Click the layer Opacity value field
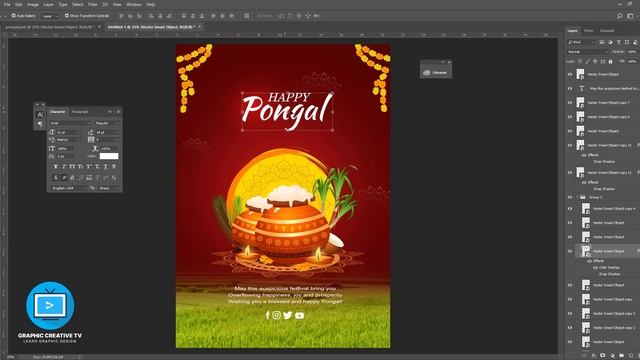 (x=632, y=52)
